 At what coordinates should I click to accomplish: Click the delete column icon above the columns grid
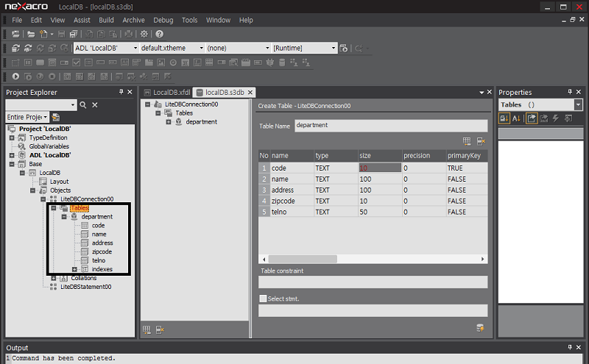tap(481, 141)
